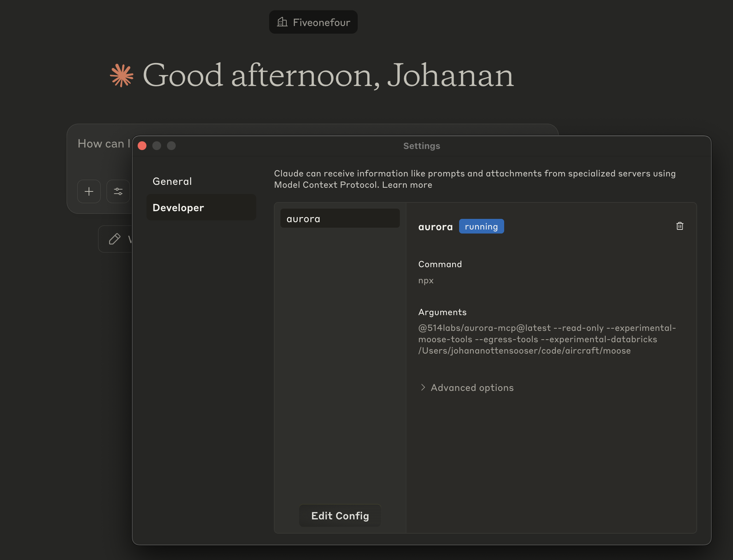Screen dimensions: 733x560
Task: Click the Fiveonefour organization button
Action: click(313, 22)
